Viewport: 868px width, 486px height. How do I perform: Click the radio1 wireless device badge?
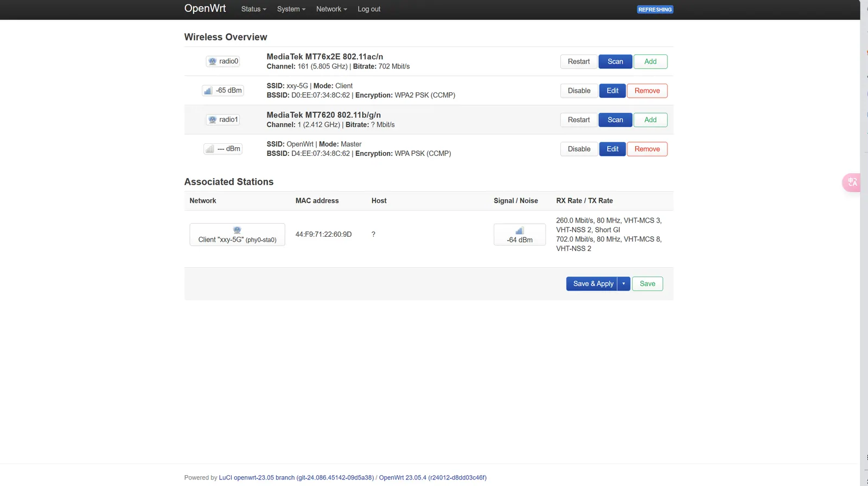click(223, 119)
